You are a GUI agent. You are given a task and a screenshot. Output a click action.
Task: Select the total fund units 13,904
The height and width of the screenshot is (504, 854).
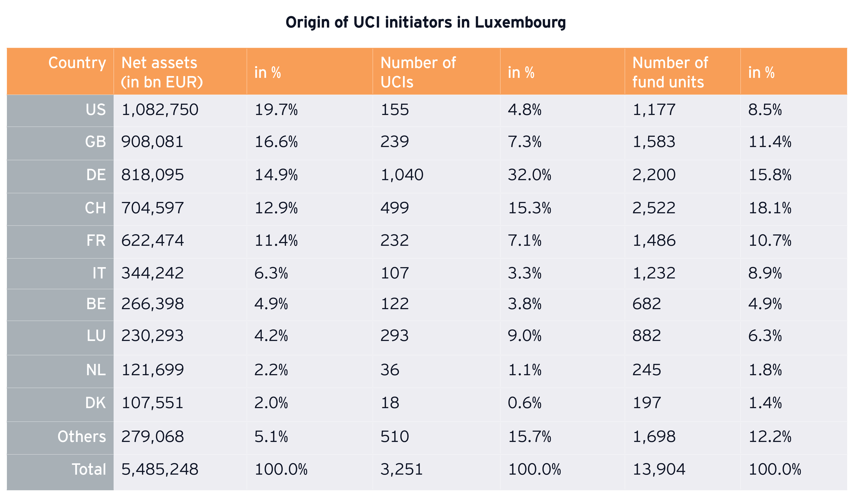click(659, 470)
